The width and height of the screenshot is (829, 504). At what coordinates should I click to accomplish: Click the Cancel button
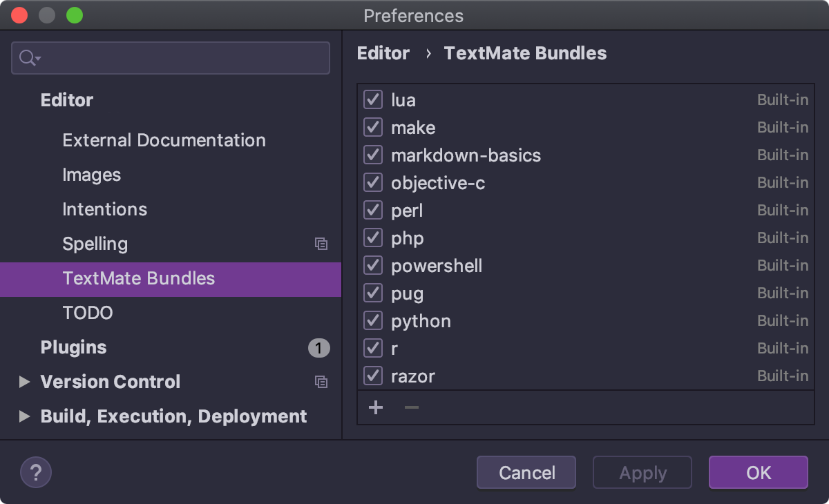526,473
